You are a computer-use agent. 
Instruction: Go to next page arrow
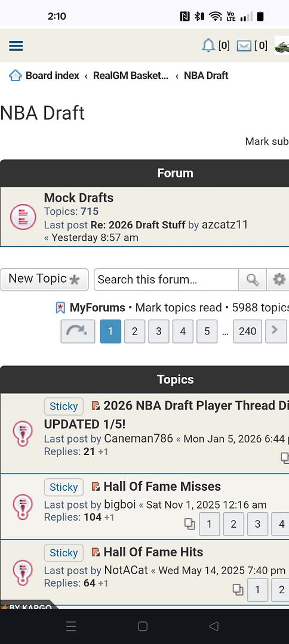[x=276, y=332]
